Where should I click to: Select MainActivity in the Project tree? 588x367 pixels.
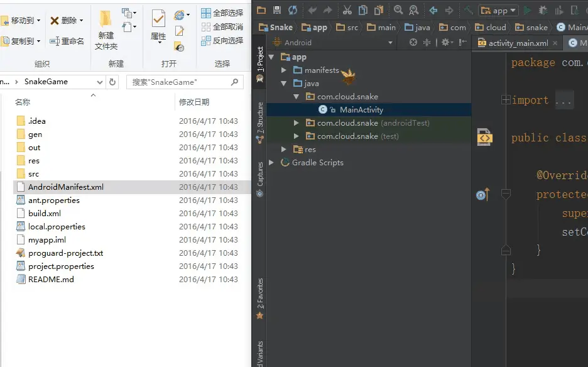[x=361, y=109]
